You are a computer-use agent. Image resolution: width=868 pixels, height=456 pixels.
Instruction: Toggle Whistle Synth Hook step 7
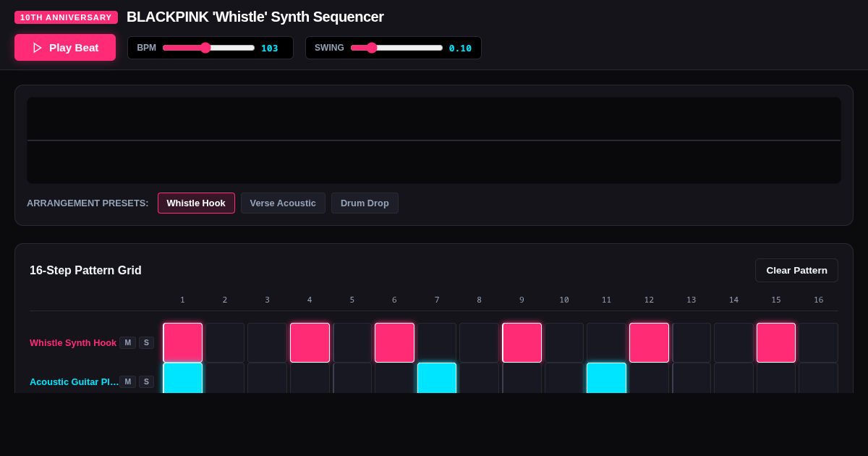pyautogui.click(x=437, y=342)
